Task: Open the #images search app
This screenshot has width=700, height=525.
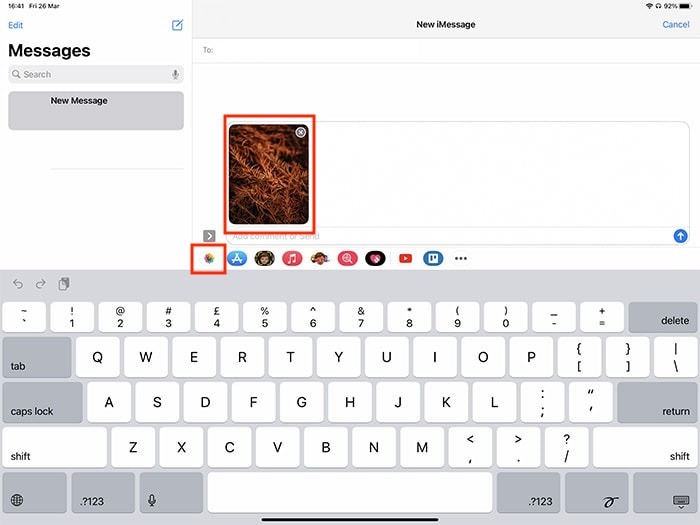Action: pos(348,258)
